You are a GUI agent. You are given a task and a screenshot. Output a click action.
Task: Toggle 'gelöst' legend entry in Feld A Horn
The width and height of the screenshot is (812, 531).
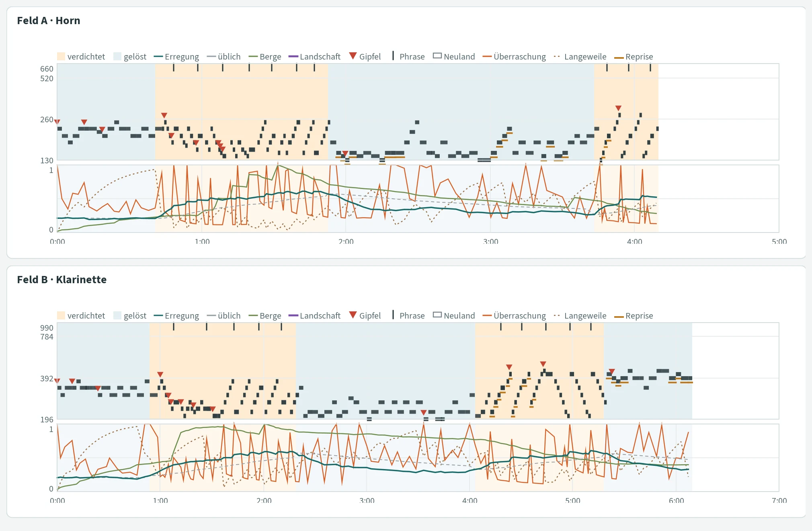(x=130, y=57)
